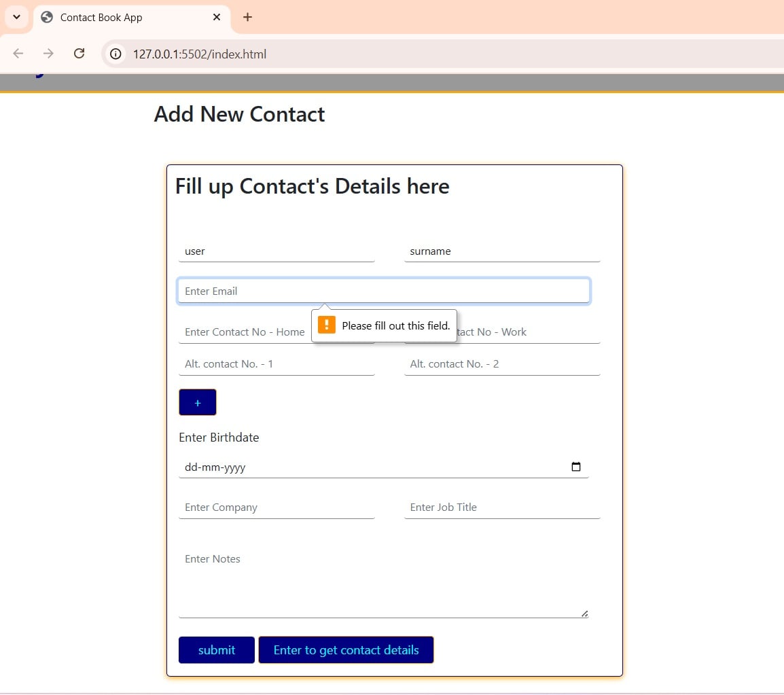Click the browser forward arrow
Viewport: 784px width, 695px height.
48,54
